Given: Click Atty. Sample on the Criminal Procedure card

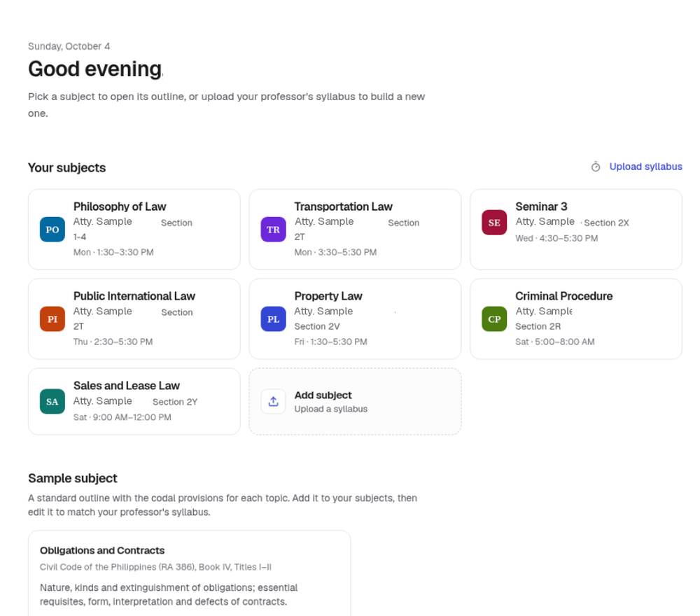Looking at the screenshot, I should 544,311.
